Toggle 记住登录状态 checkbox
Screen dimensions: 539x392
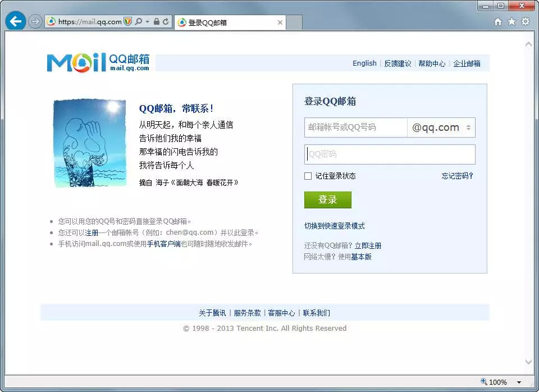point(308,176)
